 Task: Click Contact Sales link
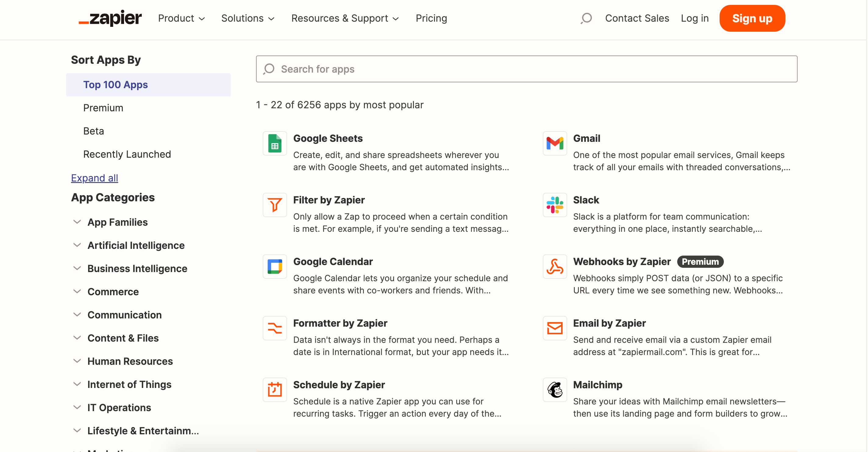(637, 18)
